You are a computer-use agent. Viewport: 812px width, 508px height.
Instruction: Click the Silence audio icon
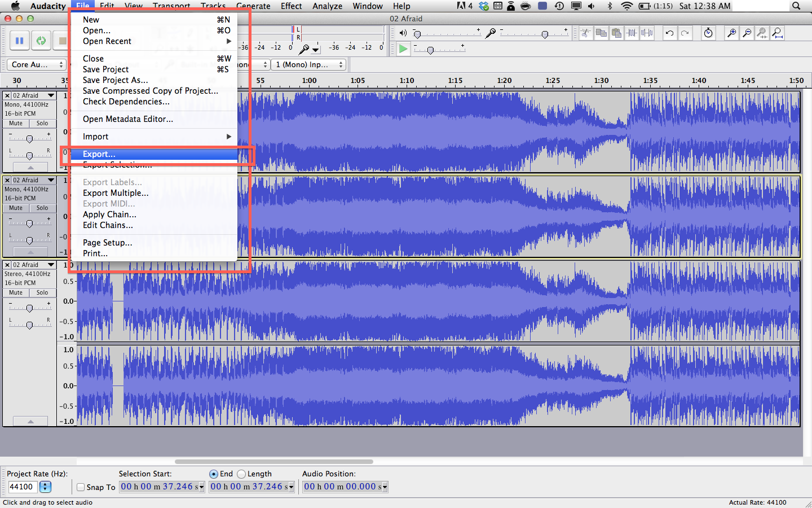click(647, 33)
